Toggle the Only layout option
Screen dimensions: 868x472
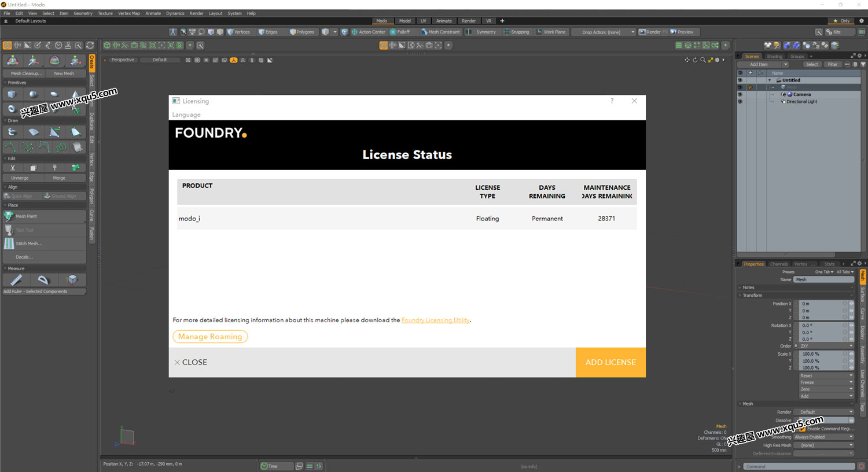pos(841,21)
